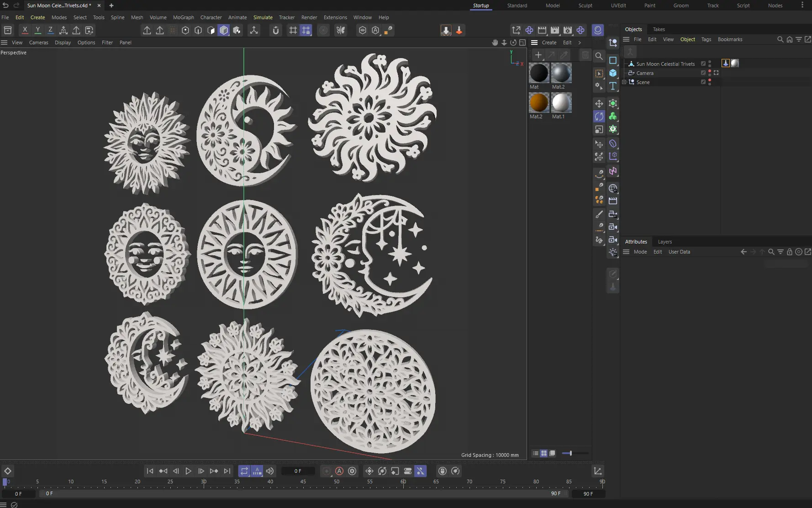This screenshot has width=812, height=508.
Task: Click the Symmetry butterfly icon
Action: 341,30
